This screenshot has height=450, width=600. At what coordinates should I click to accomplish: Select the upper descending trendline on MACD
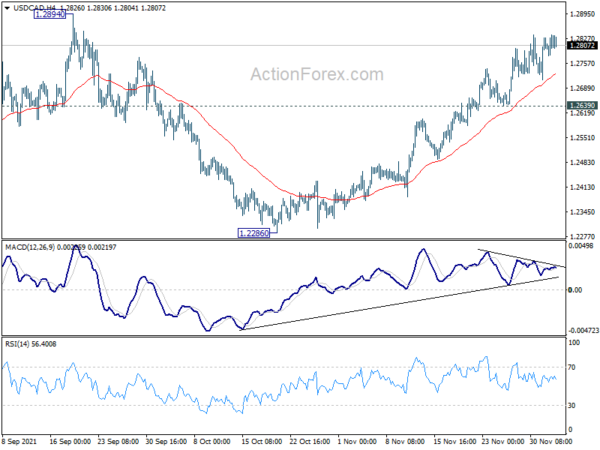521,258
